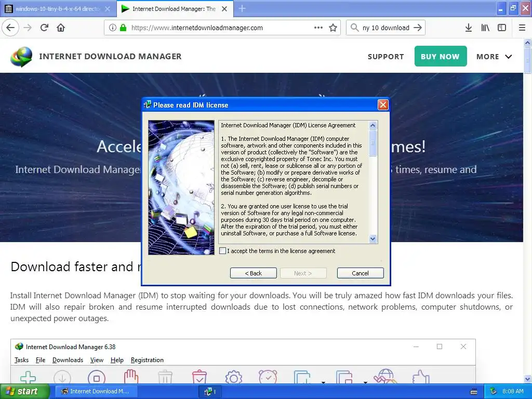This screenshot has height=399, width=532.
Task: Open the browser downloads panel
Action: [469, 28]
